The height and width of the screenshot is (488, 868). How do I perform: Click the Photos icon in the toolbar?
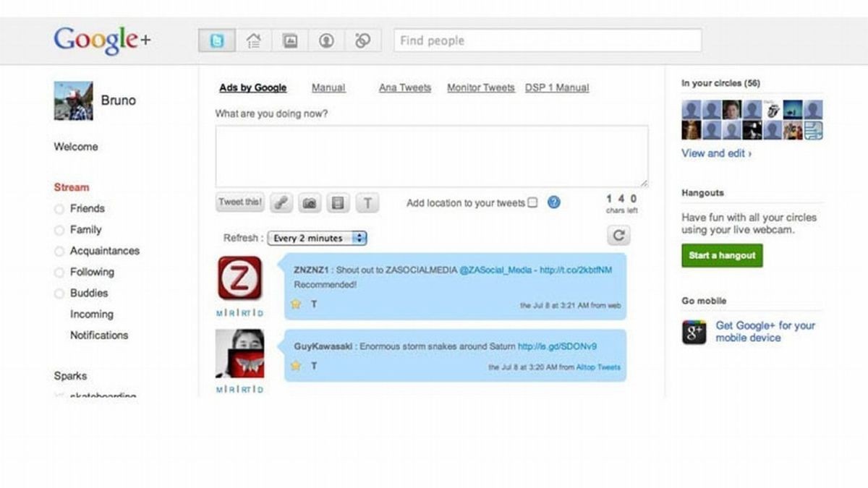[x=289, y=40]
